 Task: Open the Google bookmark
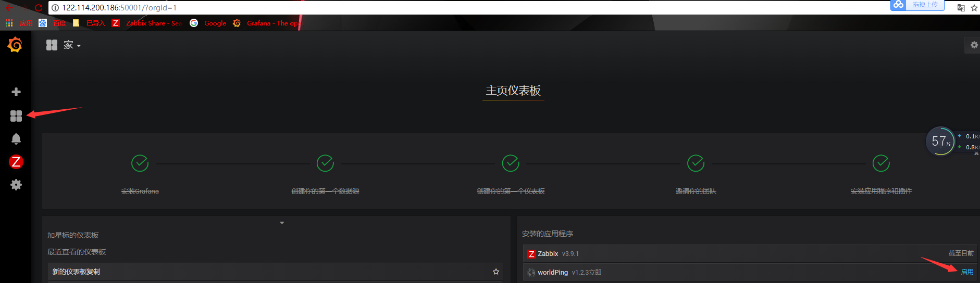click(x=208, y=23)
